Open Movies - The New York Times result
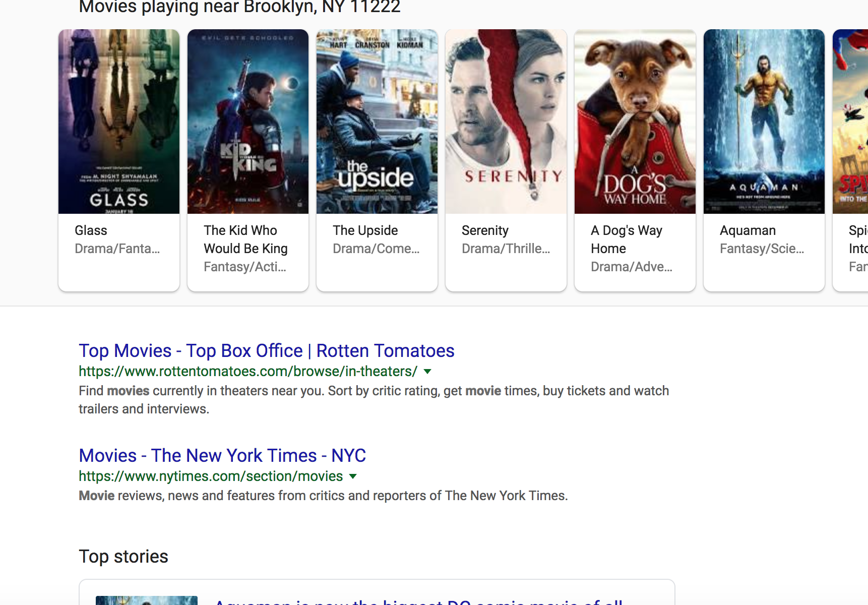Viewport: 868px width, 605px height. [x=222, y=455]
